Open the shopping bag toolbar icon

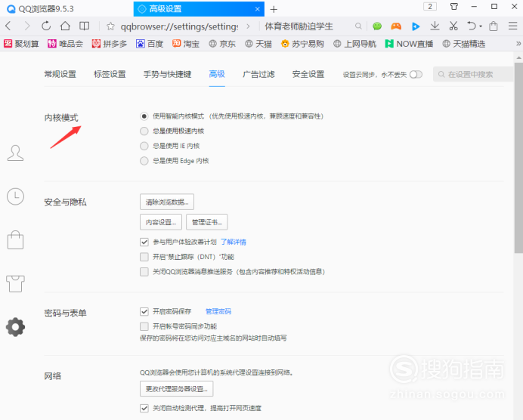tap(494, 26)
